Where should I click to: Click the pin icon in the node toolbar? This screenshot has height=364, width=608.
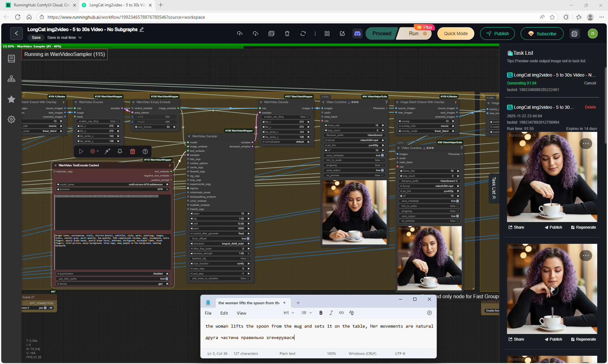coord(120,151)
